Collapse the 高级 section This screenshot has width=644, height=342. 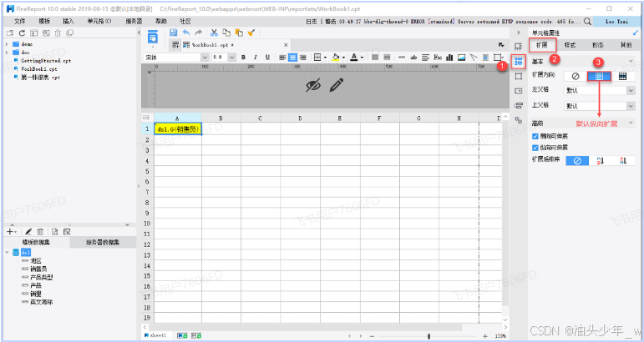click(x=631, y=123)
